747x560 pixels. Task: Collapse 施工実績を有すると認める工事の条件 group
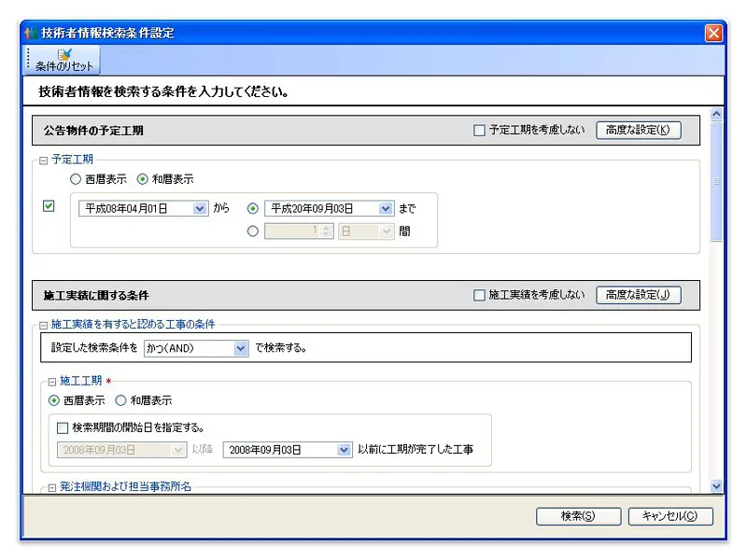tap(43, 325)
